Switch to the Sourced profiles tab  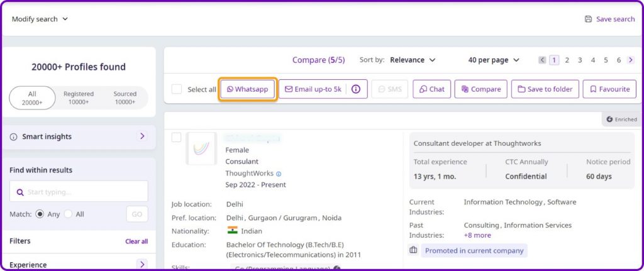click(x=125, y=98)
